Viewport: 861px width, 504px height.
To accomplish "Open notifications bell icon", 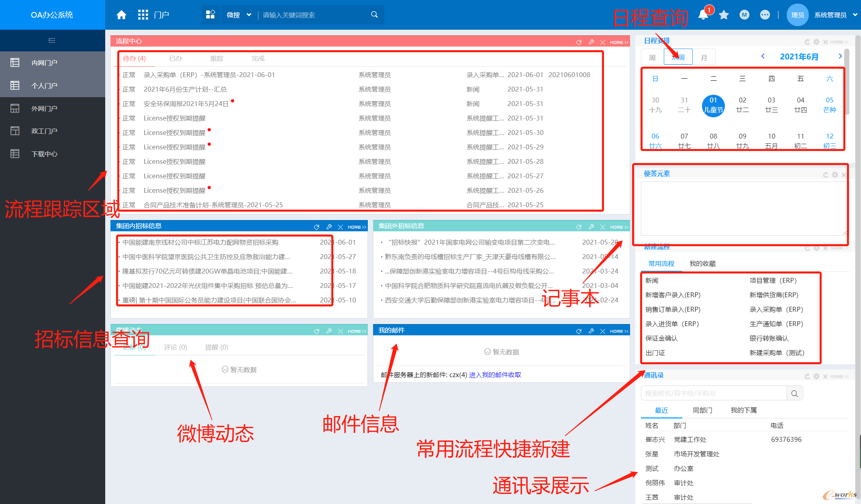I will [703, 15].
